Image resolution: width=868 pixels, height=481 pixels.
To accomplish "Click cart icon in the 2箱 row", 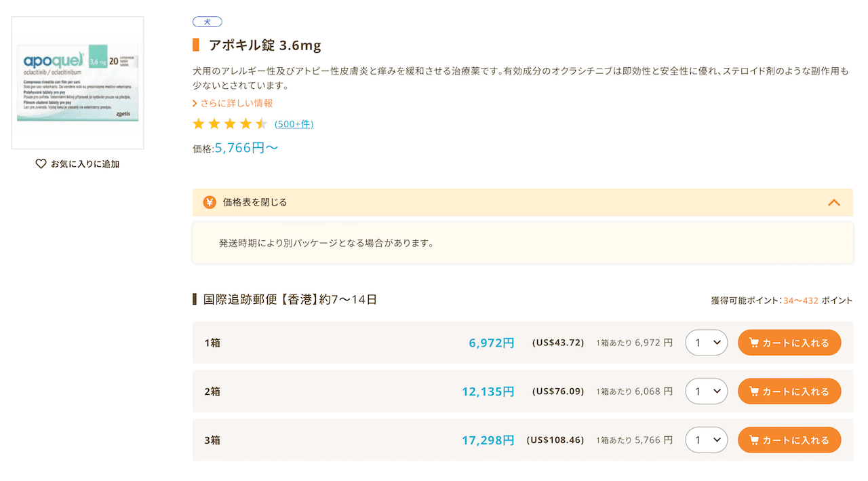I will 753,392.
